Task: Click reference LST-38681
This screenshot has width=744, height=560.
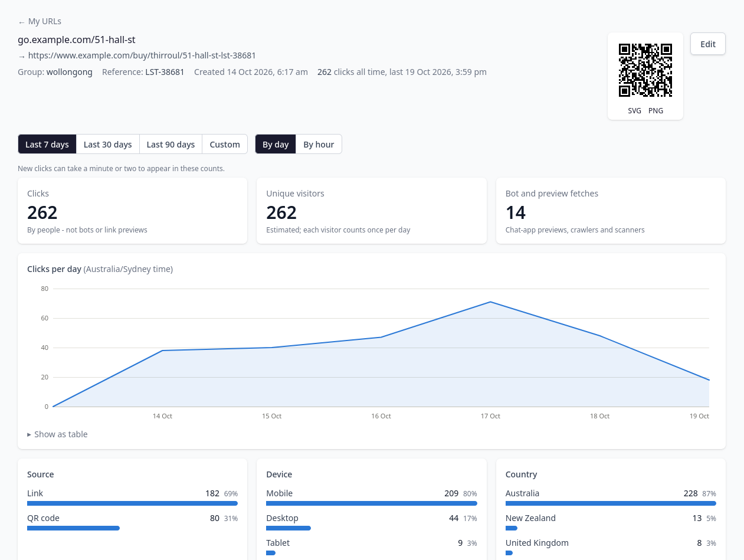Action: tap(165, 72)
